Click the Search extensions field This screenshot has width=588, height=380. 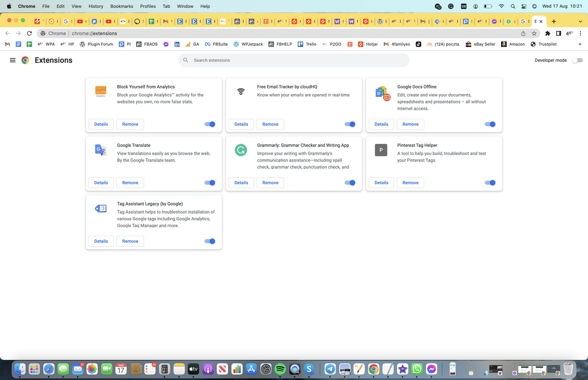coord(294,60)
